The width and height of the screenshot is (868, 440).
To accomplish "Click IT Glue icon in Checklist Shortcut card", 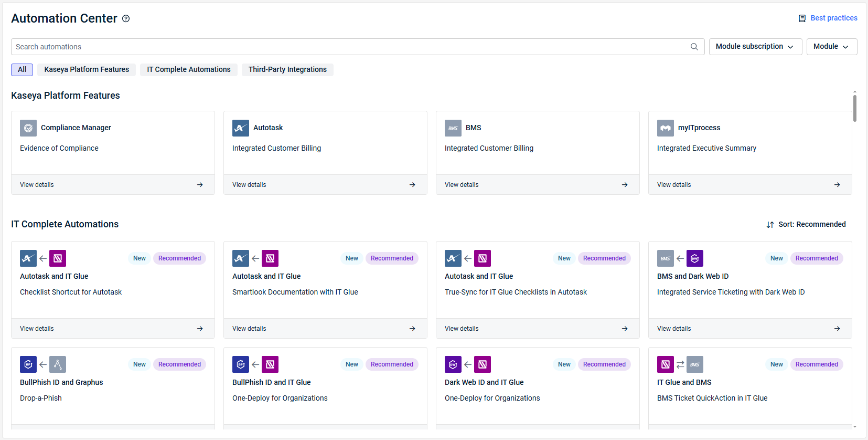I will (x=58, y=258).
